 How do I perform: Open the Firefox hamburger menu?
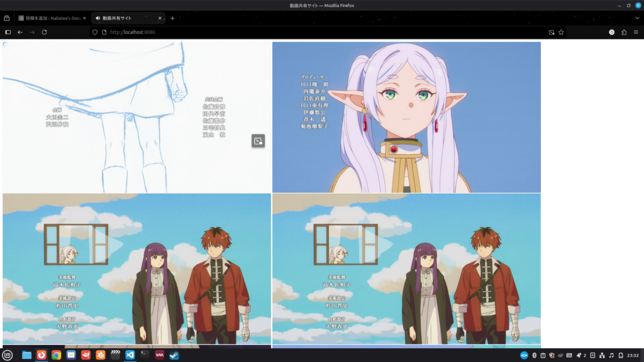pyautogui.click(x=636, y=32)
